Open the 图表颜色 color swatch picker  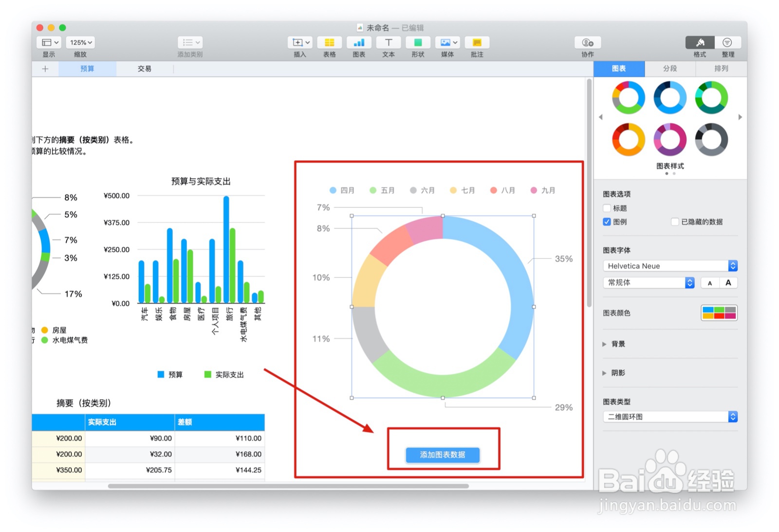[x=719, y=313]
